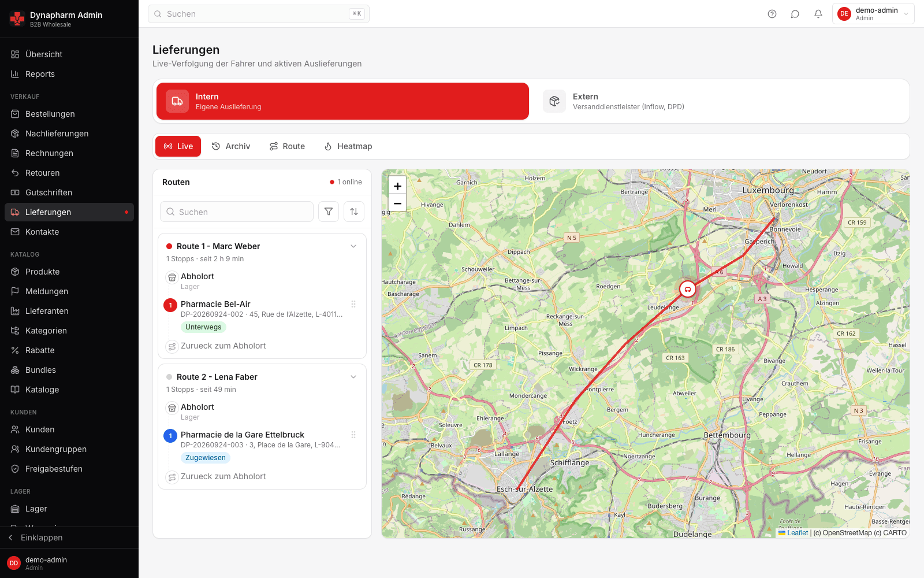Collapse the sidebar via Einklappen
The height and width of the screenshot is (578, 924).
pyautogui.click(x=69, y=538)
